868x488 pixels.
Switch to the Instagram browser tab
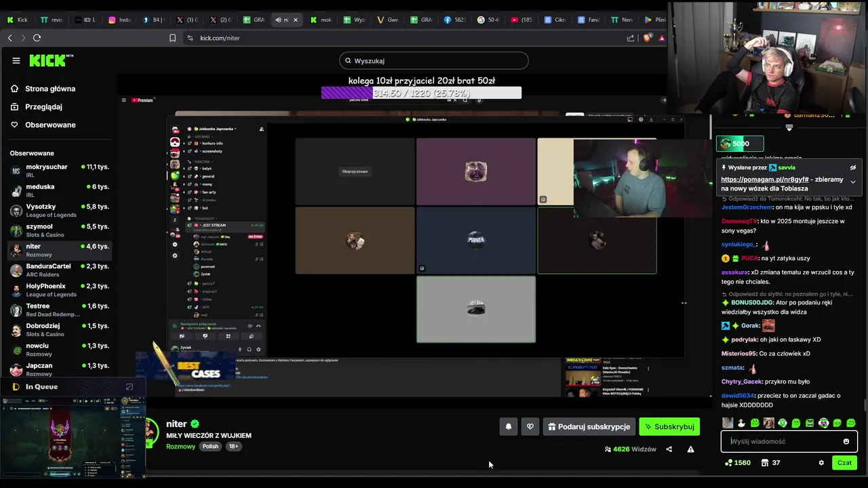(x=120, y=20)
